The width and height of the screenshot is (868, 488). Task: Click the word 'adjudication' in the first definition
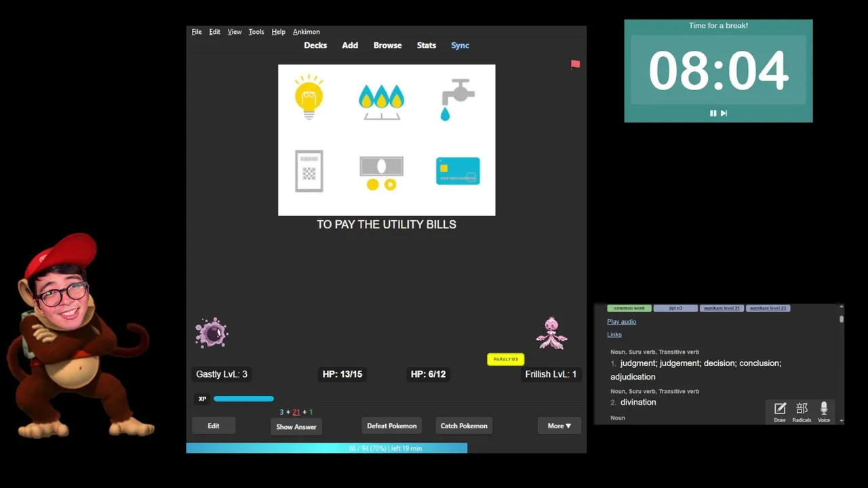(633, 377)
